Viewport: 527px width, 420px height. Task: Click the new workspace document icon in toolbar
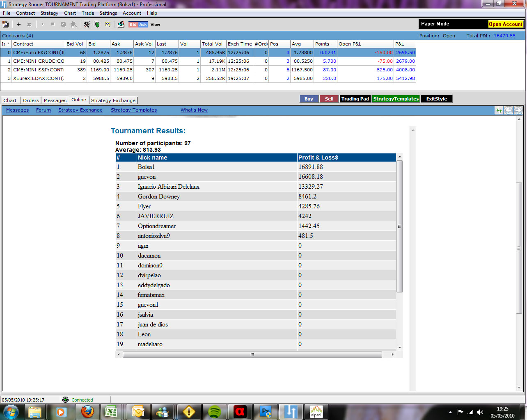pos(5,24)
